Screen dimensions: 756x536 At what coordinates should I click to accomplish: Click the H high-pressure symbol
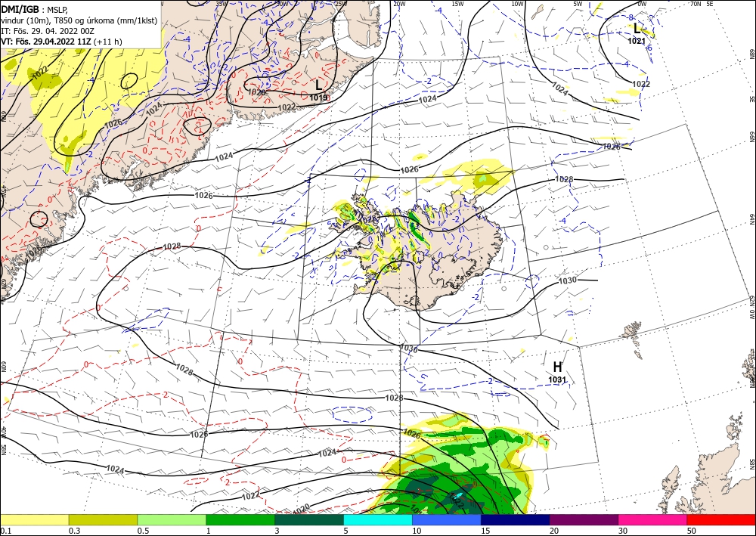(x=557, y=367)
